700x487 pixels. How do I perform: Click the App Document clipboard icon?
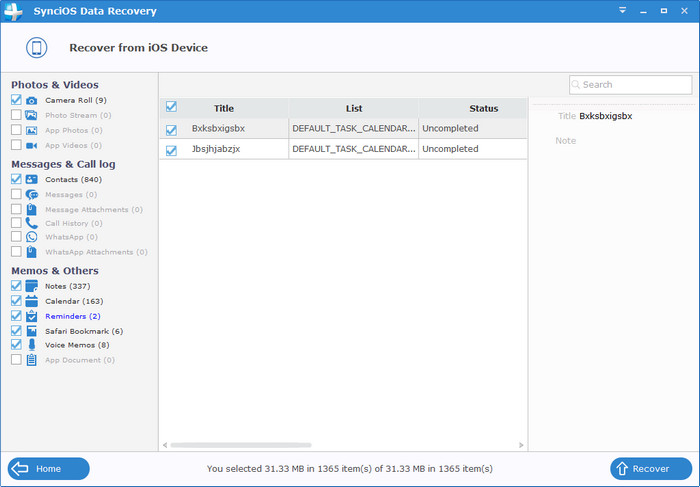[x=31, y=360]
